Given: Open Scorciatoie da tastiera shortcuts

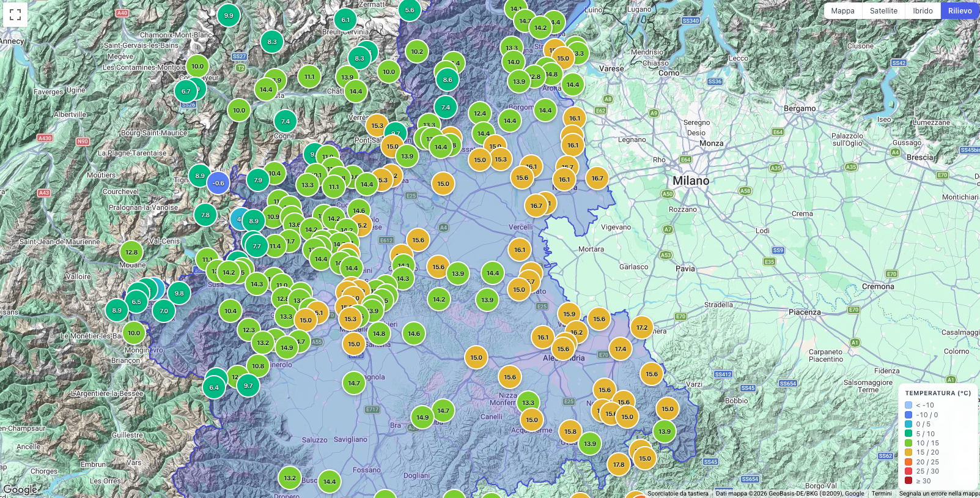Looking at the screenshot, I should coord(678,494).
